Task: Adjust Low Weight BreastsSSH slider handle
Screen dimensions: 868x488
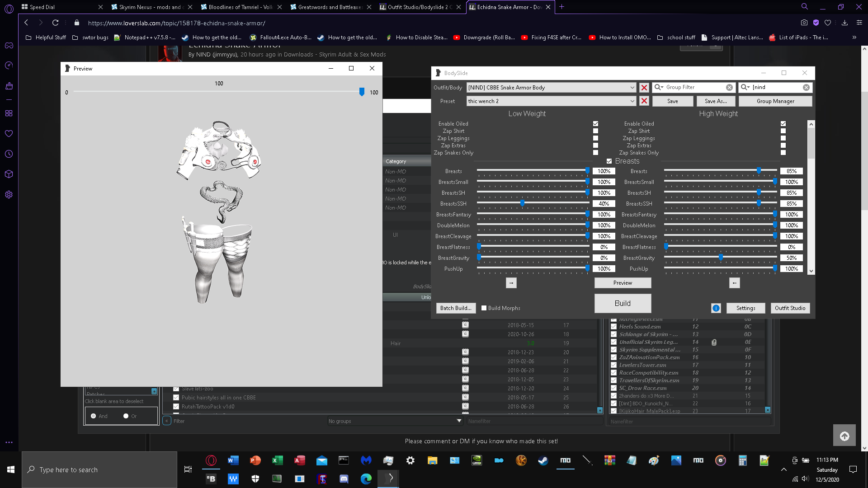Action: (x=522, y=203)
